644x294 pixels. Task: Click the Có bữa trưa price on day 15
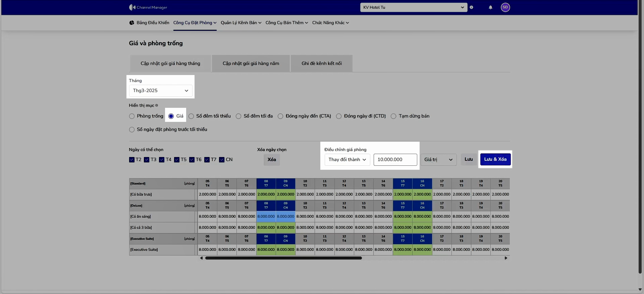pos(402,195)
